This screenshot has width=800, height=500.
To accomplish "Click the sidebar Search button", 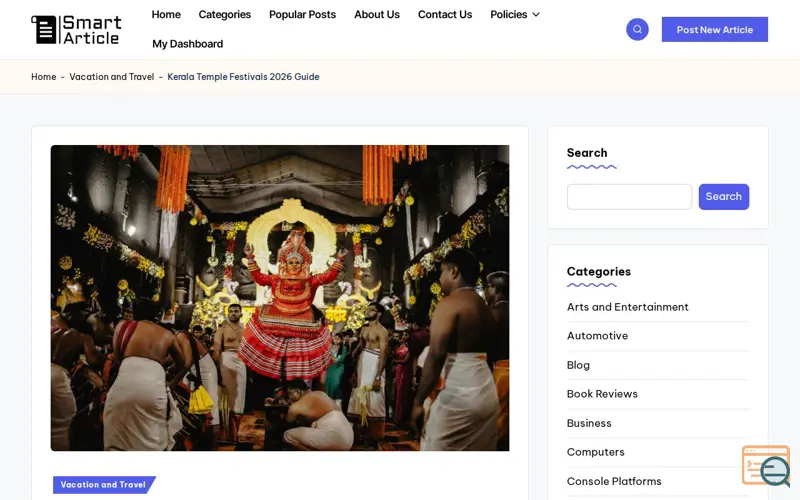I will (723, 196).
